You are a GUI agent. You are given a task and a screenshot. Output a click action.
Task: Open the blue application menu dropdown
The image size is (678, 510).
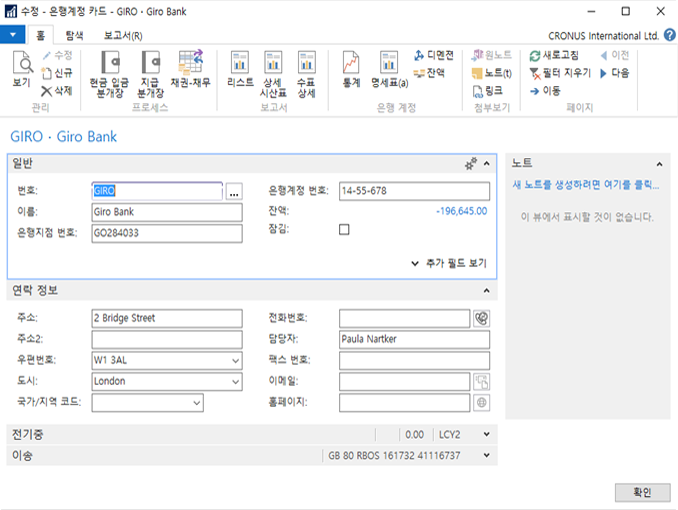[x=13, y=35]
